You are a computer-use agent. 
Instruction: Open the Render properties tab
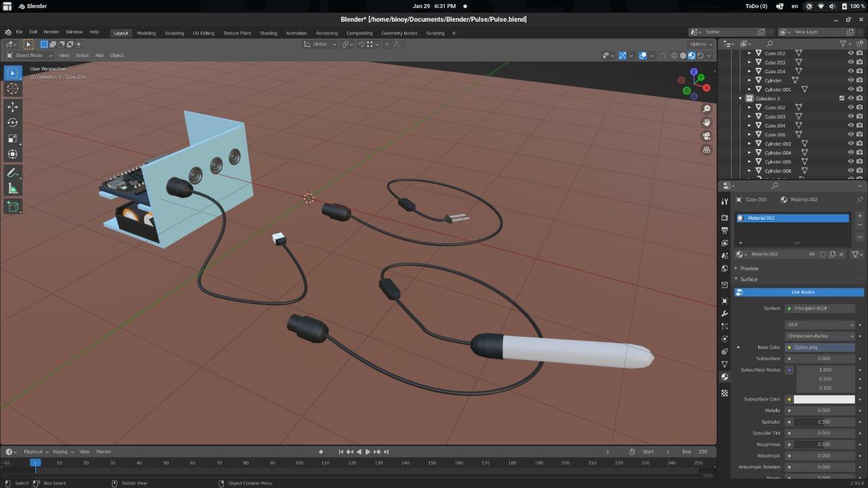(x=724, y=218)
